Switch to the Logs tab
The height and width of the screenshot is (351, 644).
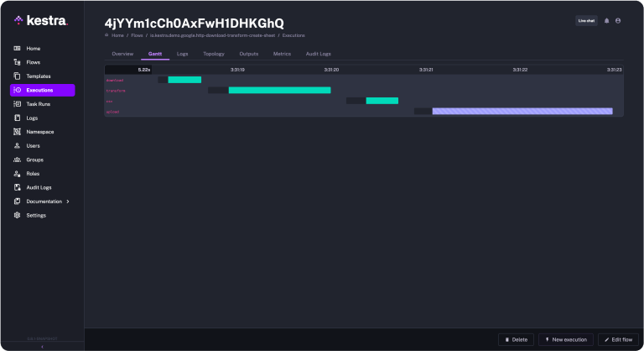[182, 54]
